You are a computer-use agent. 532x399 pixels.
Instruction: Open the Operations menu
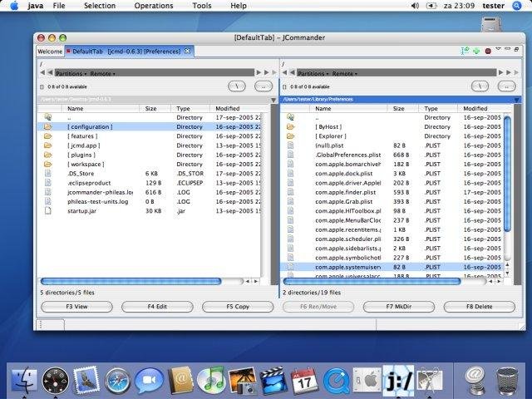coord(154,6)
